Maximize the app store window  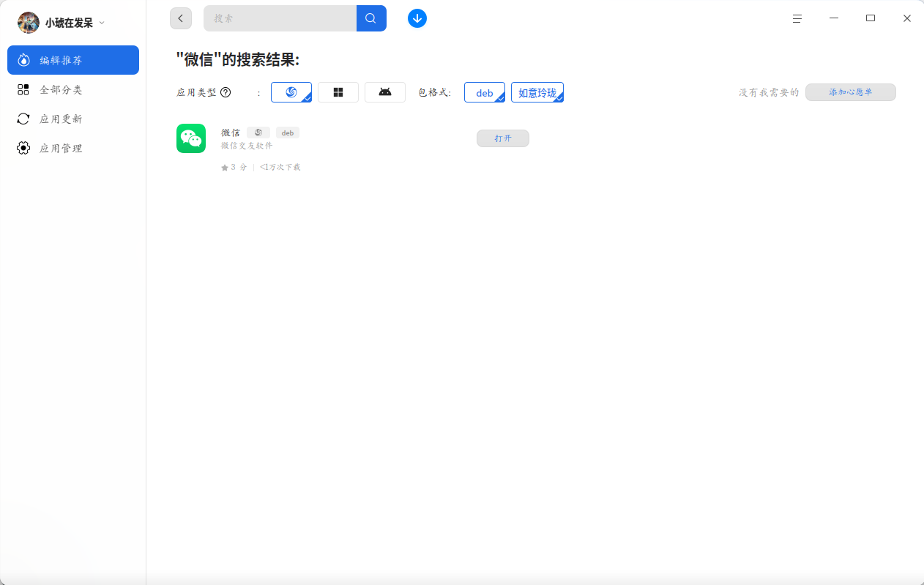pos(871,18)
